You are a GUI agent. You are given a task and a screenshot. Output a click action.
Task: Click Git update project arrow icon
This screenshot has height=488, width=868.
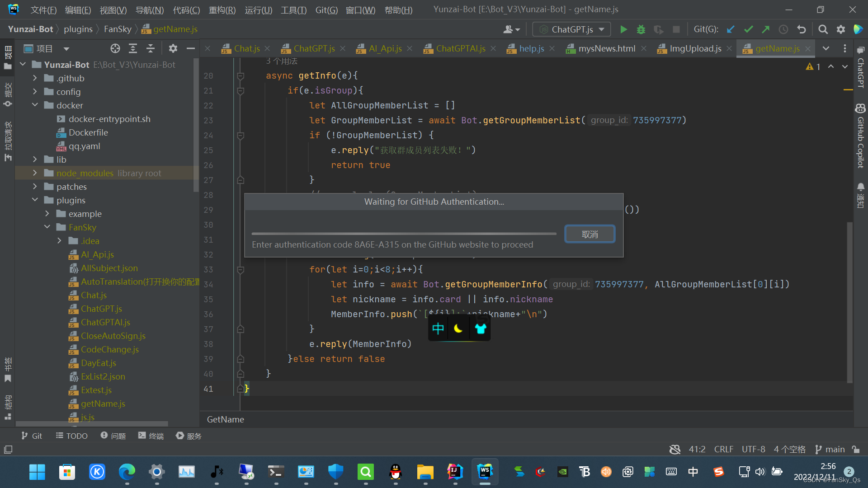(731, 30)
